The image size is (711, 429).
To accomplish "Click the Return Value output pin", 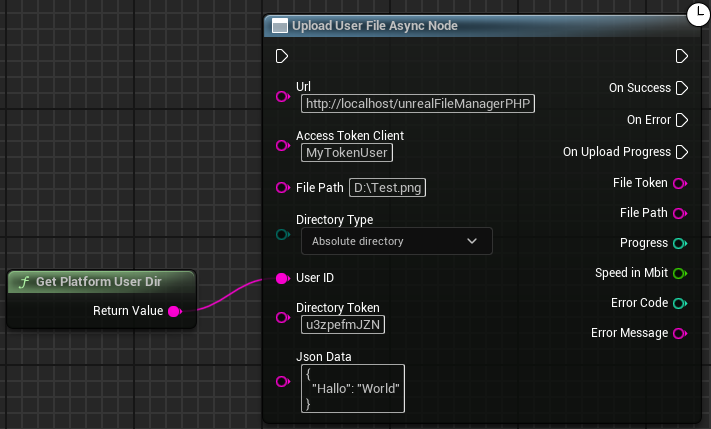I will click(175, 311).
